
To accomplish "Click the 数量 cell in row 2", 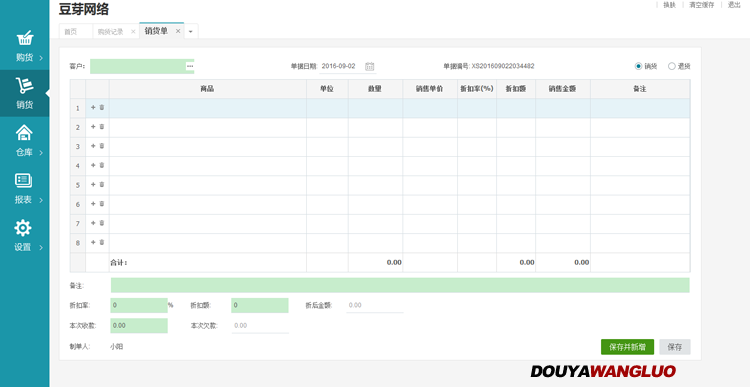I will [375, 127].
